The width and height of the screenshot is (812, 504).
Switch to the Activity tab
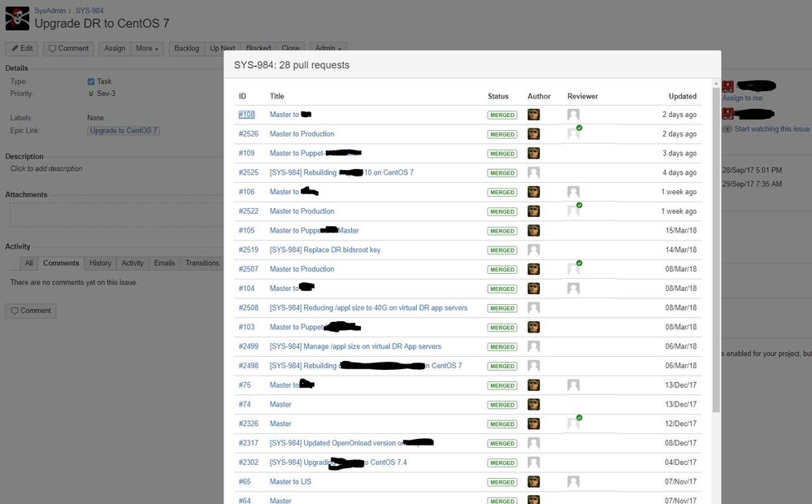pyautogui.click(x=132, y=263)
